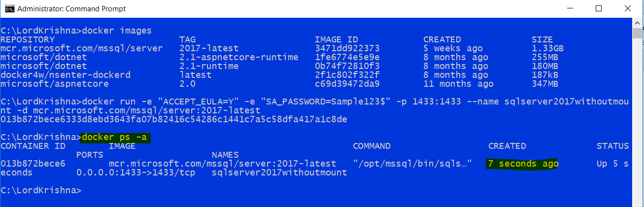The image size is (644, 207).
Task: Click the Command Prompt system menu icon
Action: click(8, 8)
